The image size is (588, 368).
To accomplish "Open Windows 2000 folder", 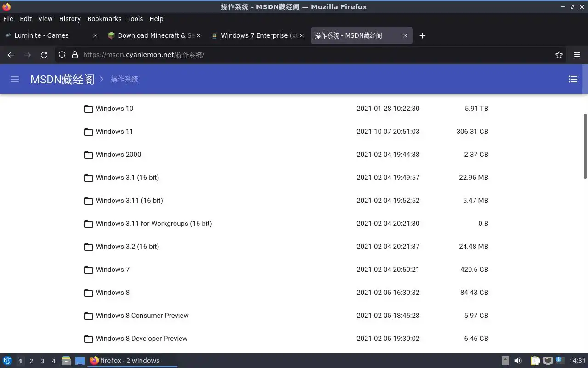I will (119, 155).
